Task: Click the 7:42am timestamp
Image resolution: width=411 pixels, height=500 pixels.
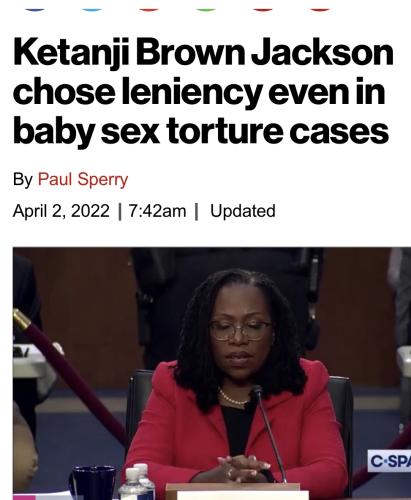Action: point(157,211)
